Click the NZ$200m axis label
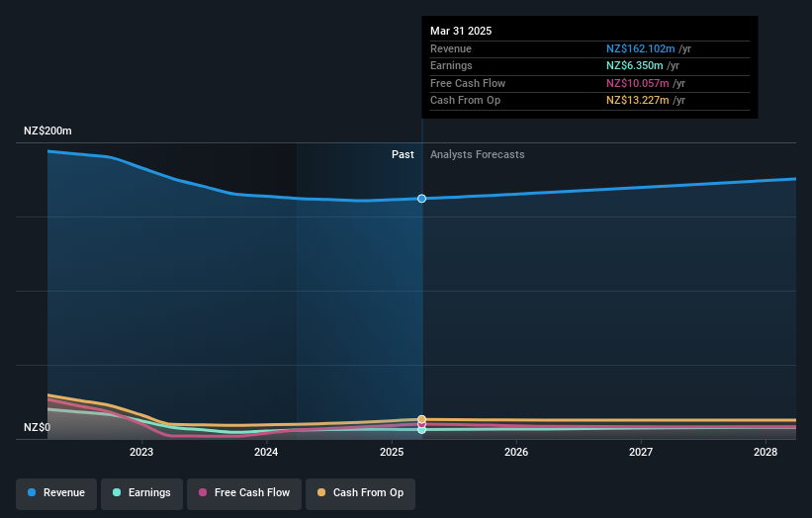Image resolution: width=812 pixels, height=518 pixels. point(47,130)
